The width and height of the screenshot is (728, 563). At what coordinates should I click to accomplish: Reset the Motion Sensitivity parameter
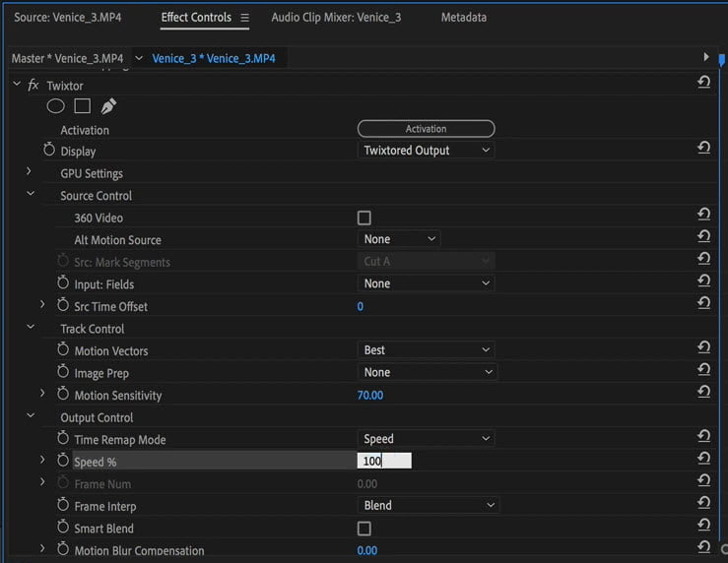pos(703,392)
